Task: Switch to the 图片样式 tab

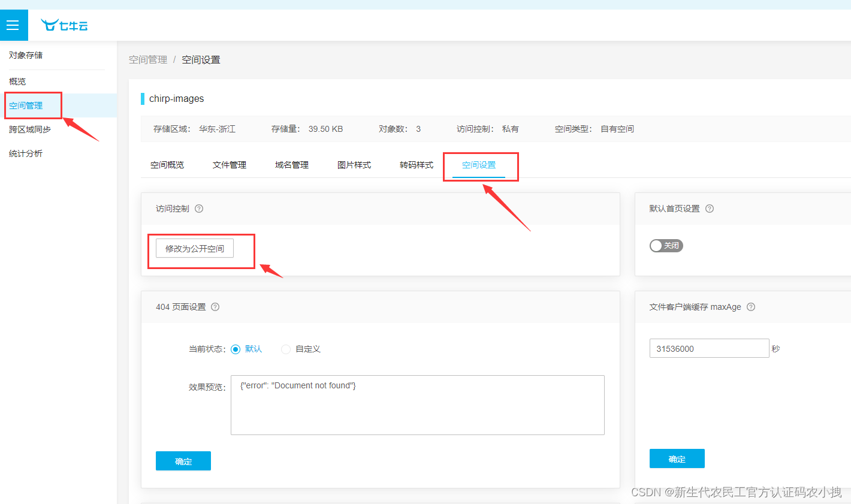Action: (x=354, y=165)
